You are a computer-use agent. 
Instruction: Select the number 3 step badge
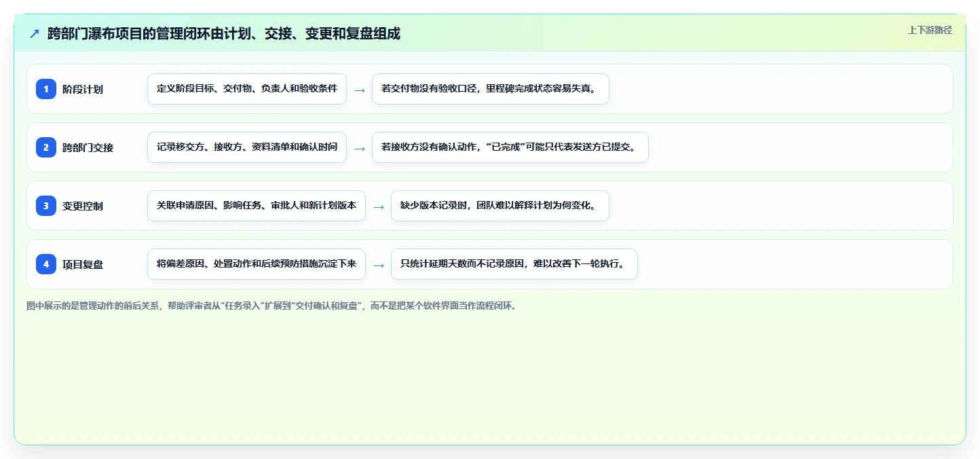coord(46,206)
